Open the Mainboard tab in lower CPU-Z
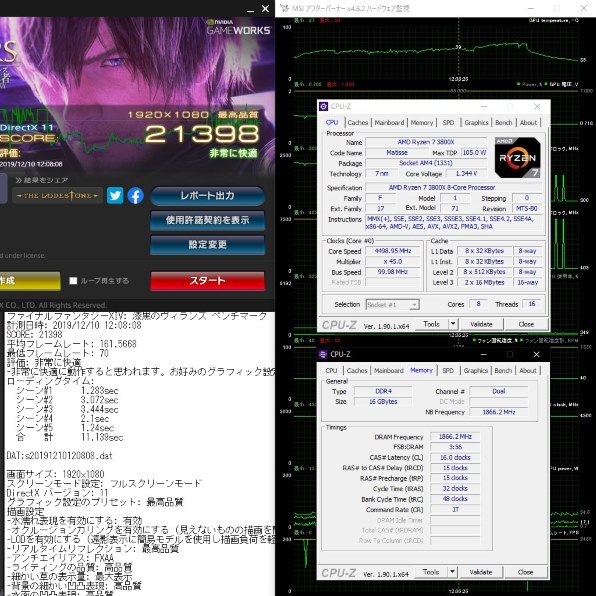This screenshot has height=596, width=596. pyautogui.click(x=388, y=370)
